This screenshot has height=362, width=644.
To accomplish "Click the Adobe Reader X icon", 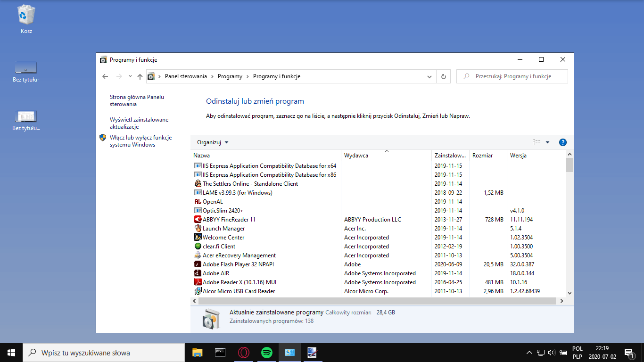I will click(198, 282).
